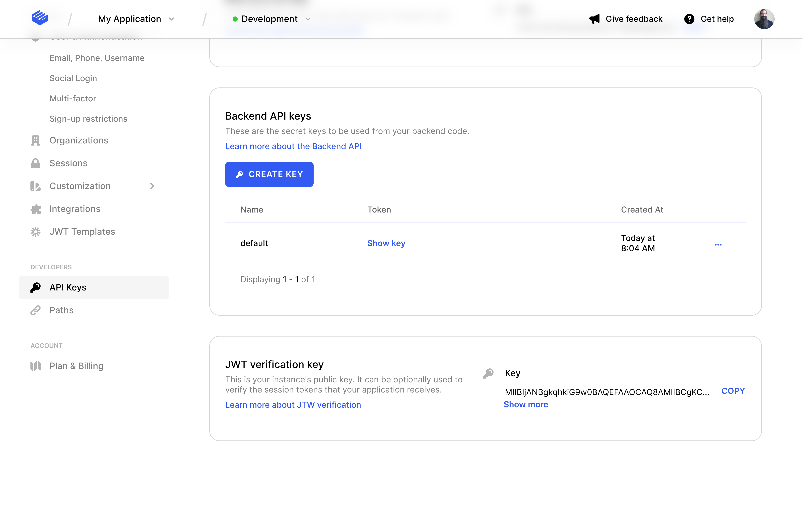The height and width of the screenshot is (507, 812).
Task: Select Multi-factor in sidebar
Action: [x=73, y=99]
